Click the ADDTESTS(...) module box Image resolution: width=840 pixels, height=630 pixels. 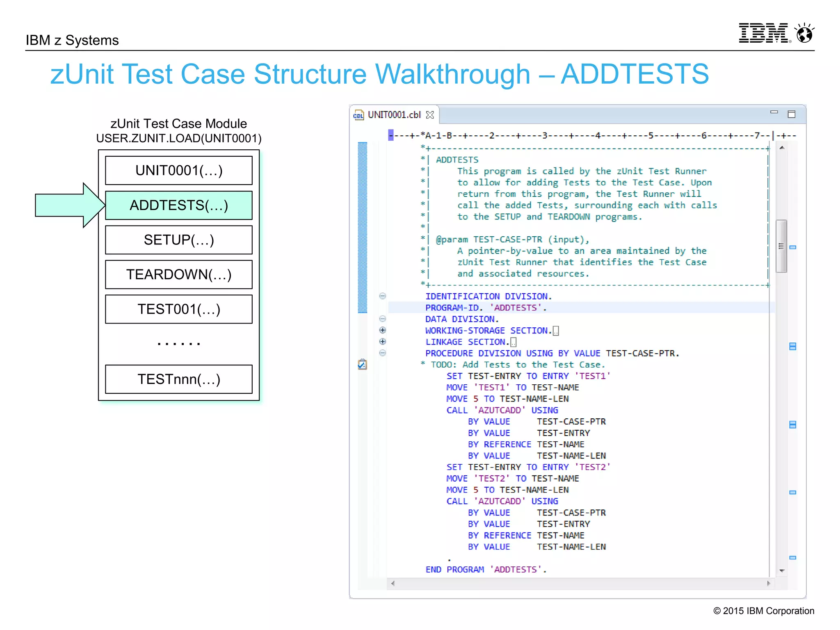179,205
